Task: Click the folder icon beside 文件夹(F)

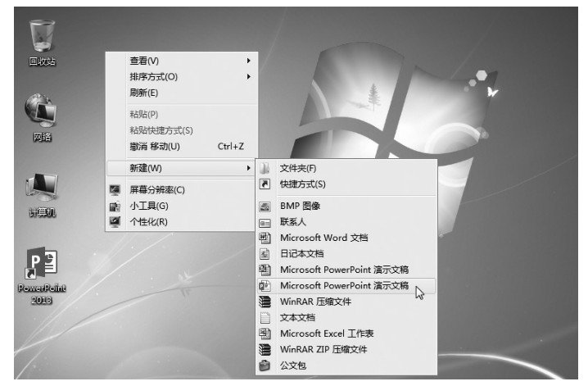Action: pos(265,169)
